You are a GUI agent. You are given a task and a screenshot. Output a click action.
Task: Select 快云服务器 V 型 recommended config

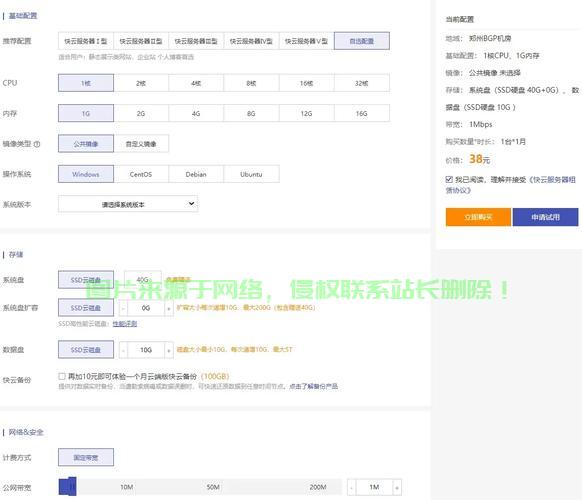[307, 41]
